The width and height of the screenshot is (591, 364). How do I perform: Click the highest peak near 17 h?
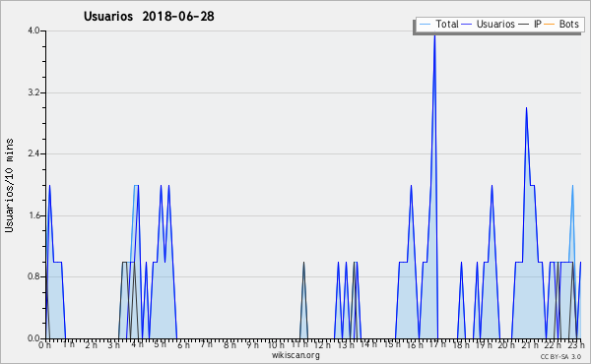[434, 35]
